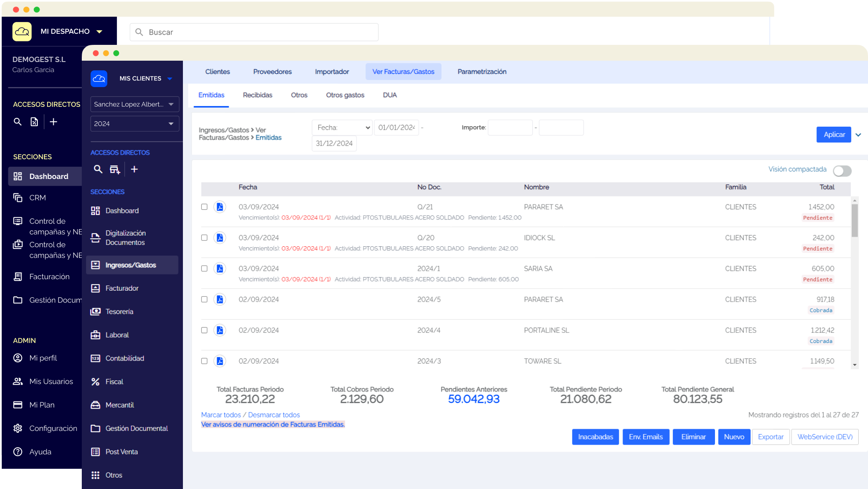868x489 pixels.
Task: Click the start date field 01/01/2024
Action: [397, 128]
